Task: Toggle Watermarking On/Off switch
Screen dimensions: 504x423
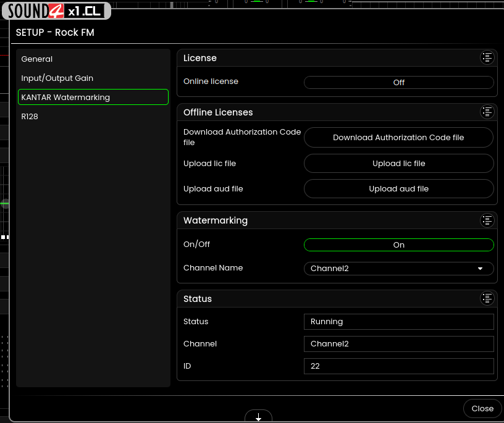Action: coord(398,245)
